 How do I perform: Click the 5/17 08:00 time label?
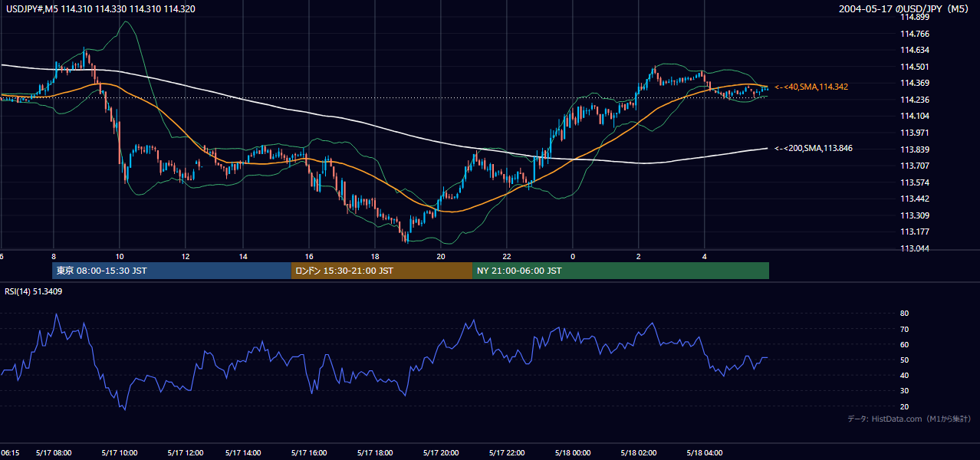(54, 453)
